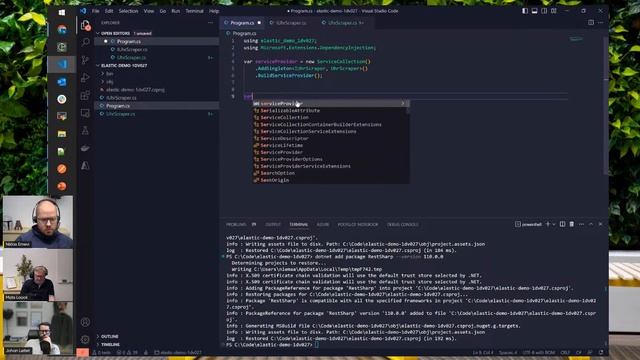640x360 pixels.
Task: Open the terminal launch profile dropdown arrow
Action: click(x=554, y=224)
